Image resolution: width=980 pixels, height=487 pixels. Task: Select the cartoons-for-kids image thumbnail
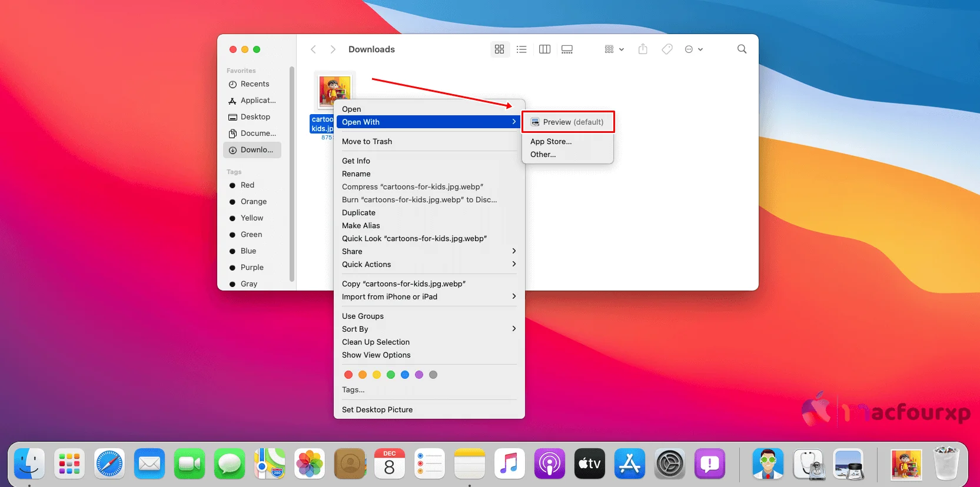(x=334, y=91)
